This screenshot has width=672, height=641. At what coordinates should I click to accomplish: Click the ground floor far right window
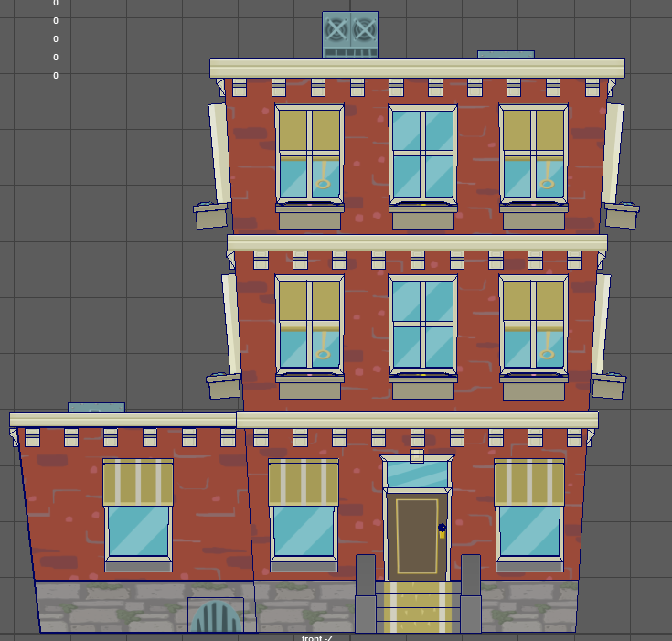click(528, 510)
